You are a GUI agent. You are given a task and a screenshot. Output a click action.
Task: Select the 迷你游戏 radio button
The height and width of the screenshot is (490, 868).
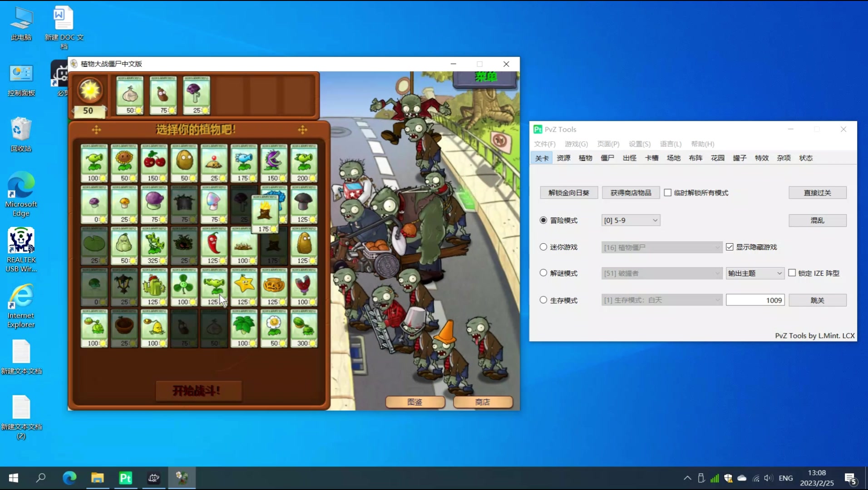[x=543, y=247]
